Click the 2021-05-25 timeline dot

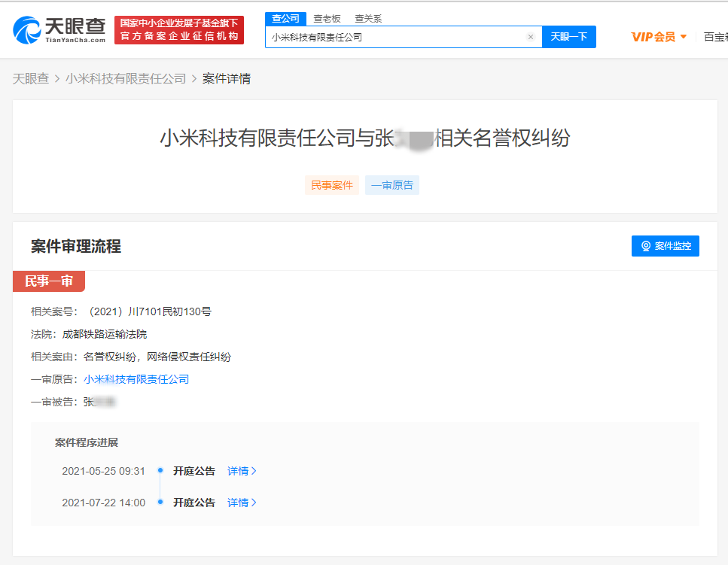(x=160, y=471)
